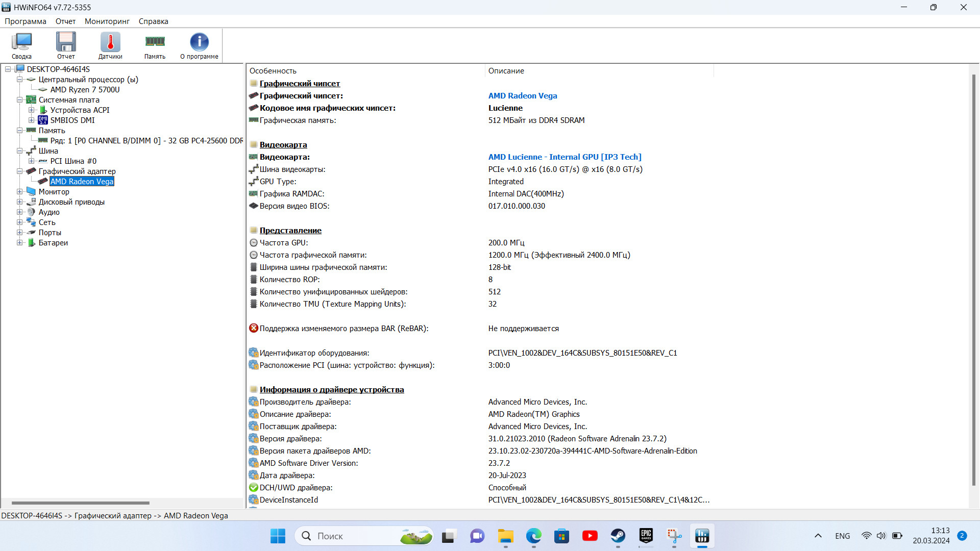Collapse the Системная плата node

[19, 100]
